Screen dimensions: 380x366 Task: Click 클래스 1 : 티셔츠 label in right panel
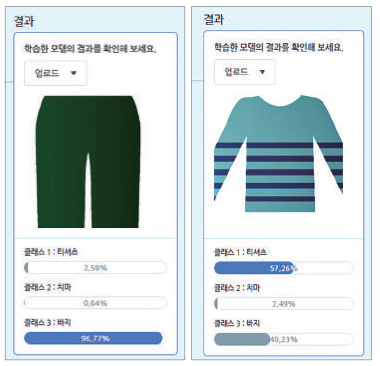(240, 252)
